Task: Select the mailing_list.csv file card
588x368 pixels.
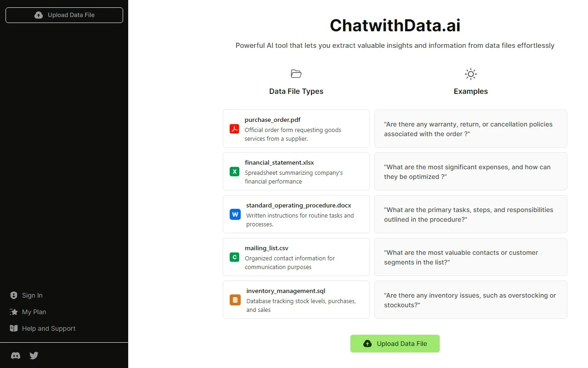Action: [296, 257]
